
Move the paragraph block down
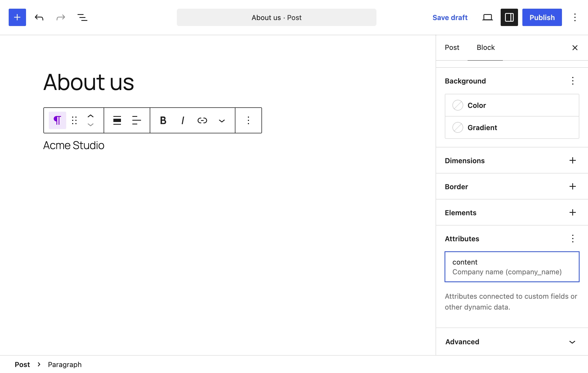point(91,125)
